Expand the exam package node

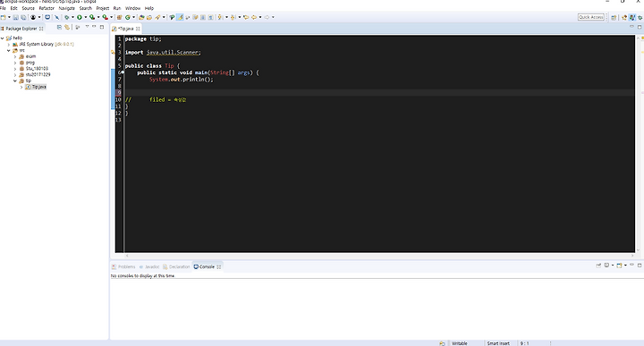(15, 56)
